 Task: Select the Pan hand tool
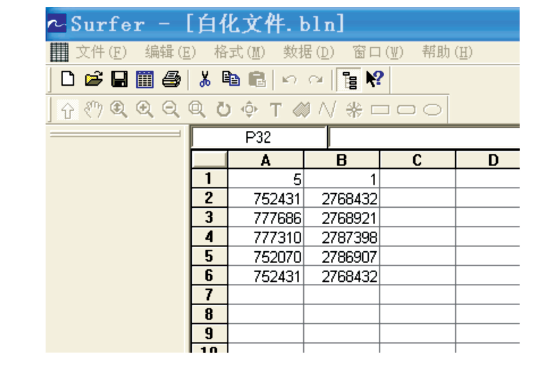point(93,110)
